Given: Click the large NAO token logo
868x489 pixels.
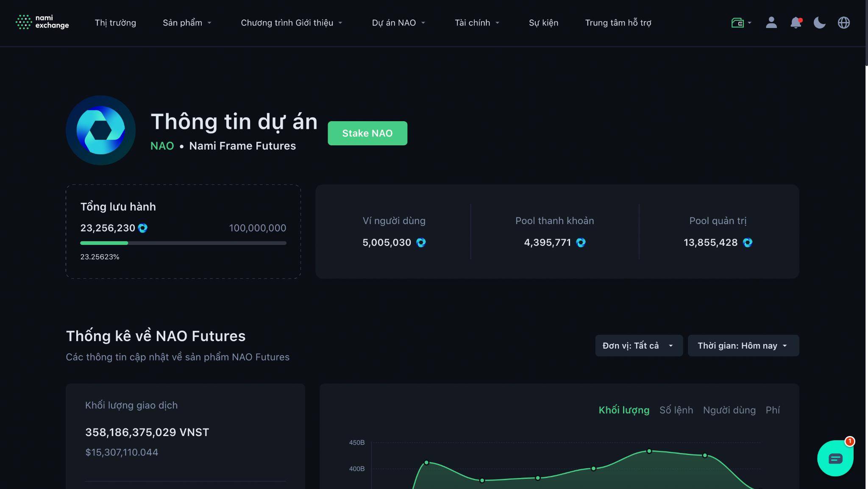Looking at the screenshot, I should (x=100, y=130).
